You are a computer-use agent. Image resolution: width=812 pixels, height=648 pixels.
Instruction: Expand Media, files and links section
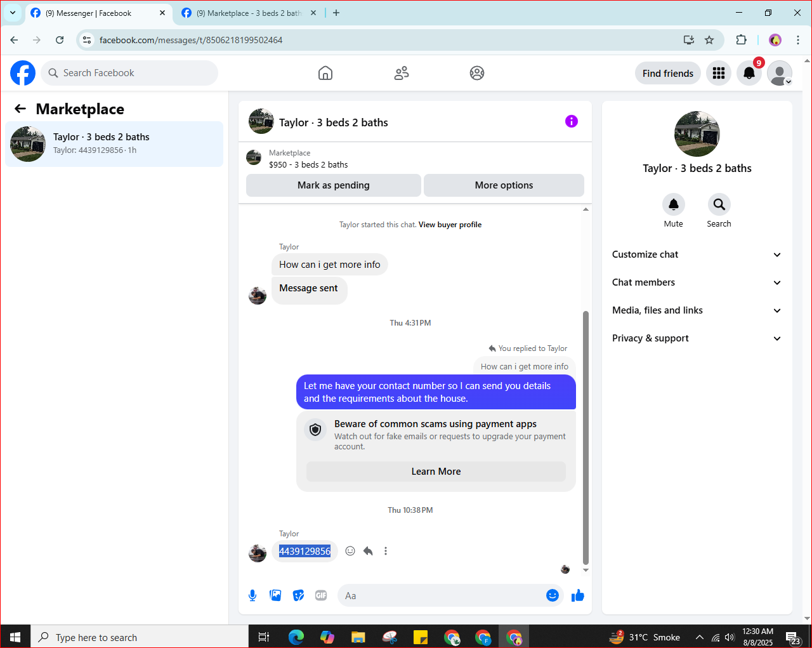point(697,310)
